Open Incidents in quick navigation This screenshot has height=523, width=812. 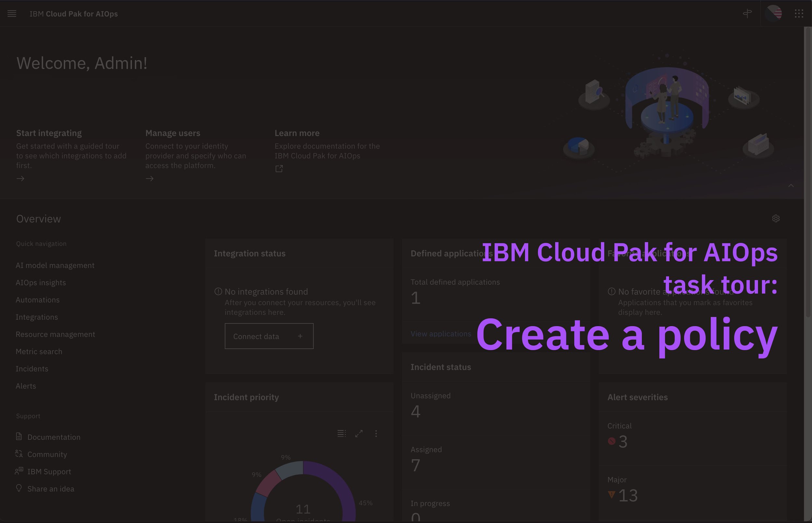click(32, 369)
